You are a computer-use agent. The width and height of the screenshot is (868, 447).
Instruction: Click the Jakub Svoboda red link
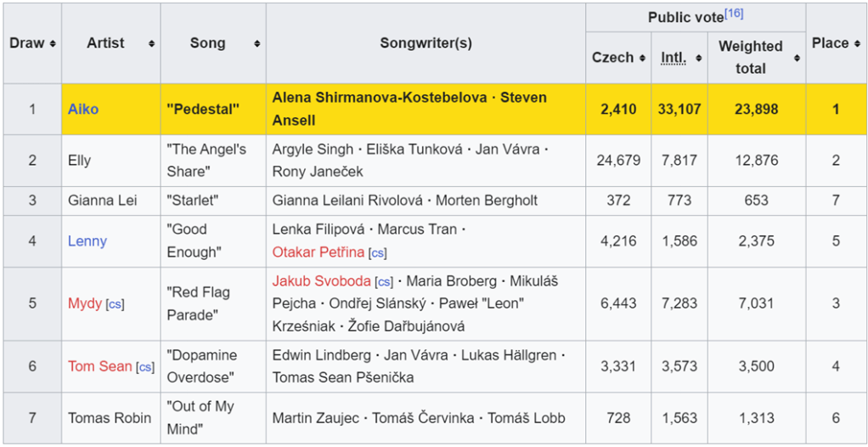tap(321, 280)
